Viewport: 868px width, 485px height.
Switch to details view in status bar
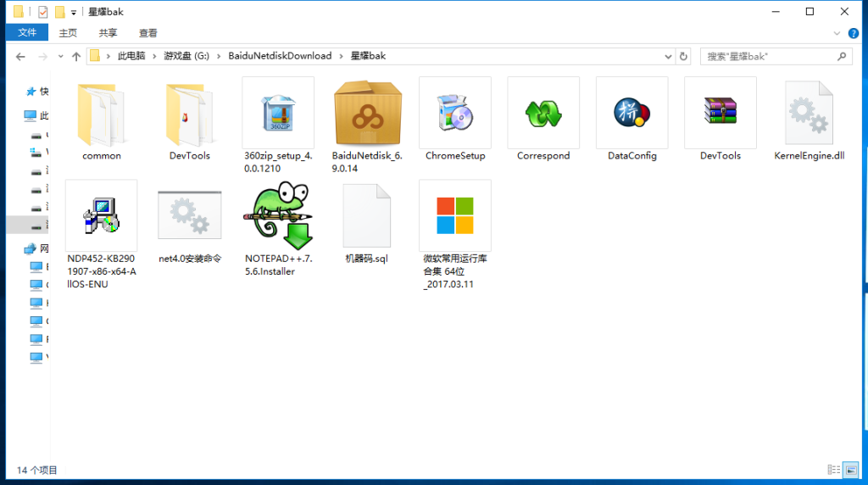tap(834, 470)
